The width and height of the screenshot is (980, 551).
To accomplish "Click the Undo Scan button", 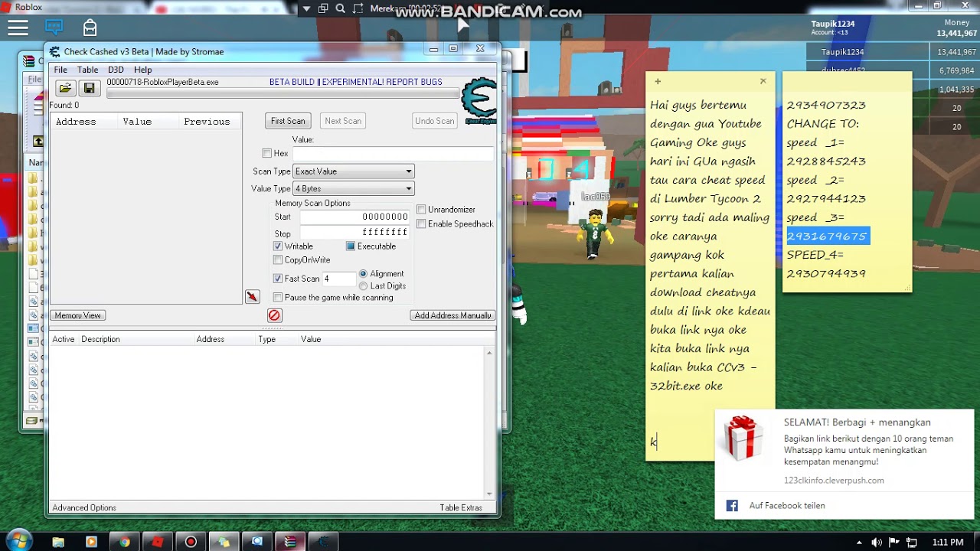I will pyautogui.click(x=435, y=121).
